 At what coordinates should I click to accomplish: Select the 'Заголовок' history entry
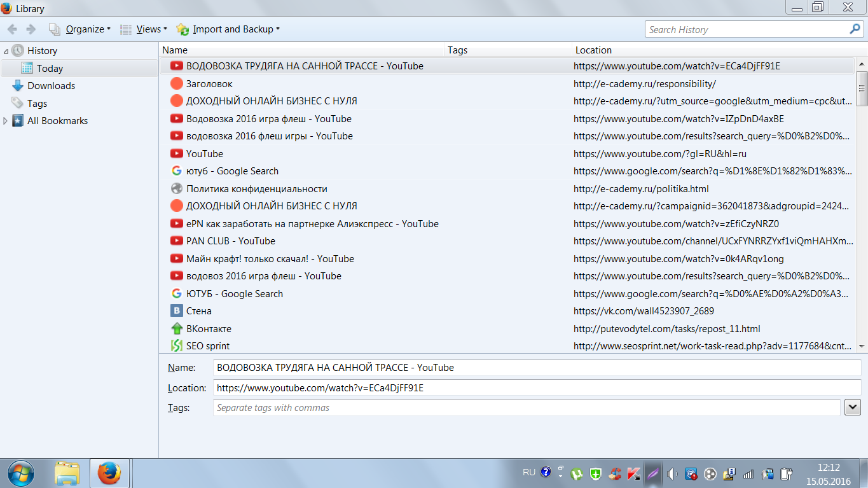[x=209, y=84]
